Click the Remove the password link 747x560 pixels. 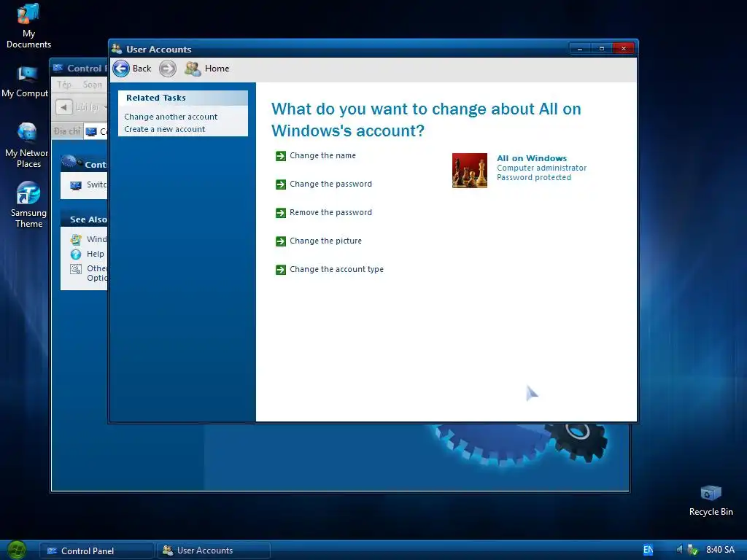(x=330, y=212)
